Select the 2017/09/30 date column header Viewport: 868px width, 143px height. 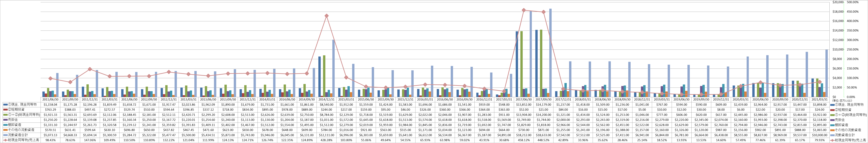pyautogui.click(x=543, y=100)
